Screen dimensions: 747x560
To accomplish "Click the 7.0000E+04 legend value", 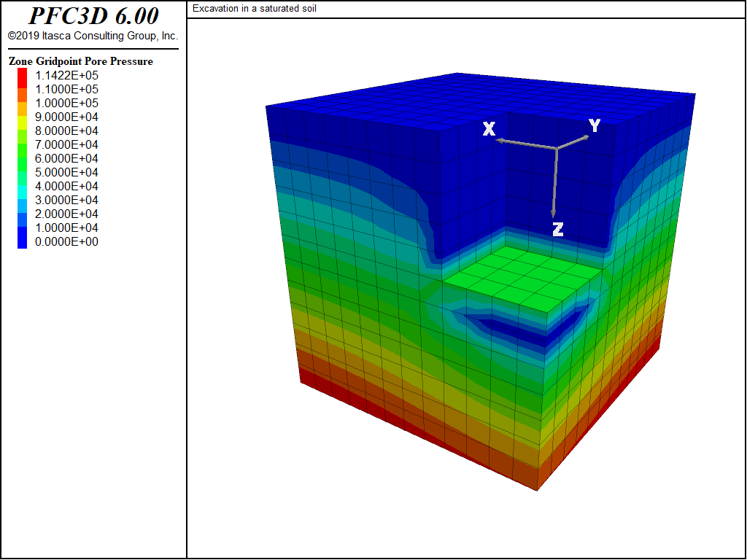I will click(66, 144).
